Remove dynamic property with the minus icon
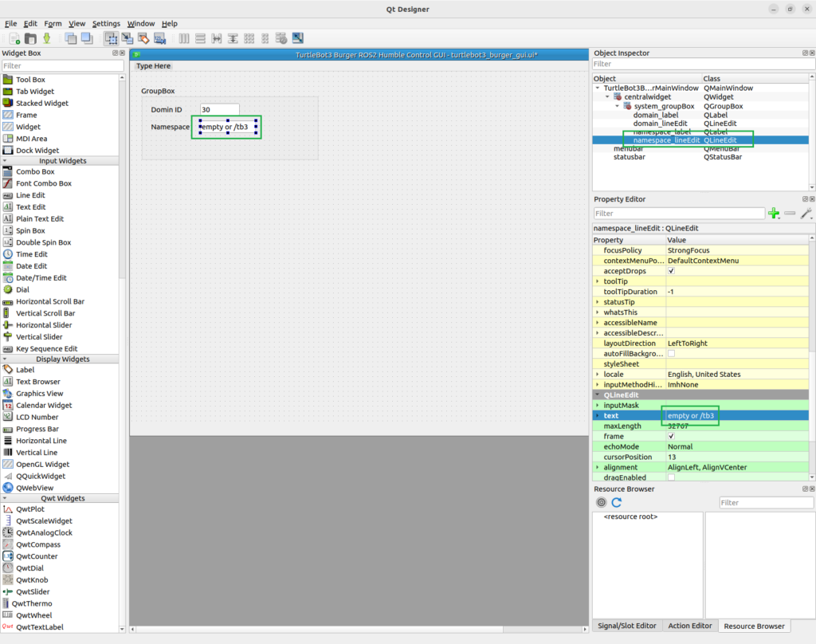 [790, 214]
